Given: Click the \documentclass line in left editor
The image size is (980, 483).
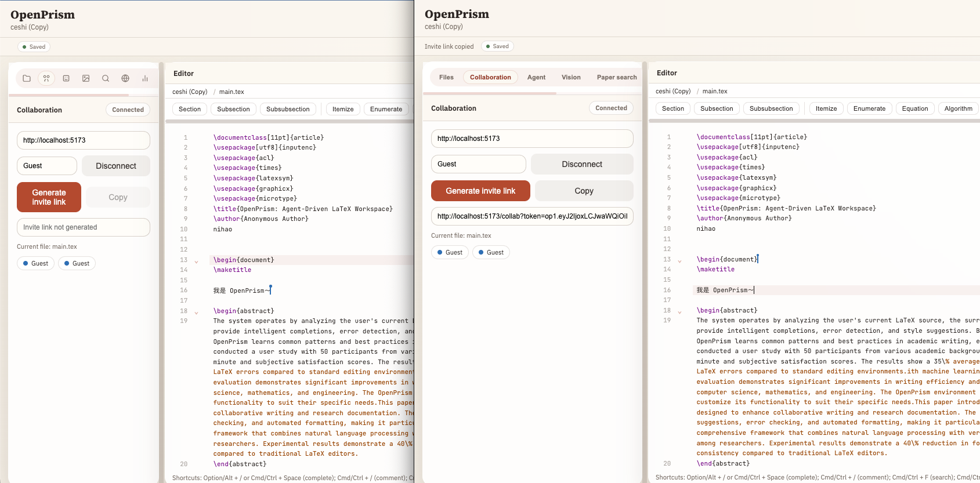Looking at the screenshot, I should (269, 138).
